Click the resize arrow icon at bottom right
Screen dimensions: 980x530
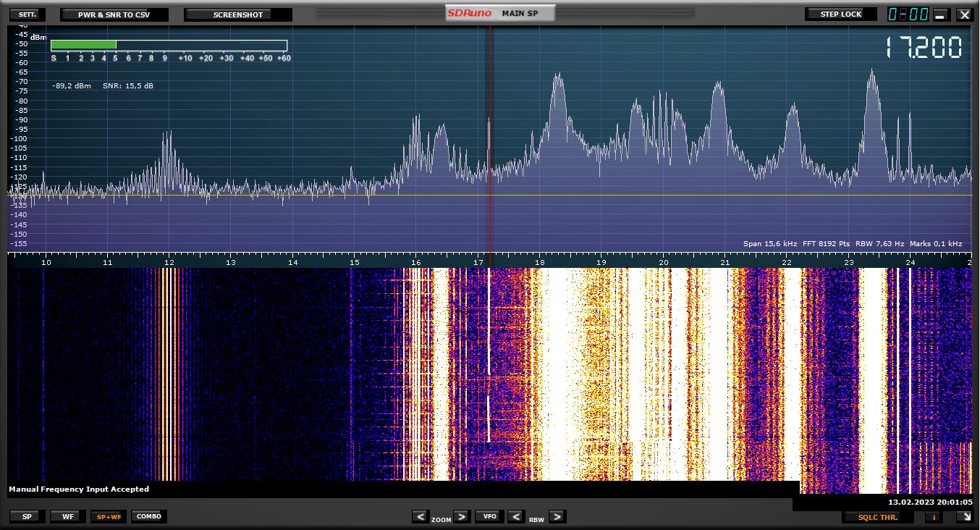964,517
